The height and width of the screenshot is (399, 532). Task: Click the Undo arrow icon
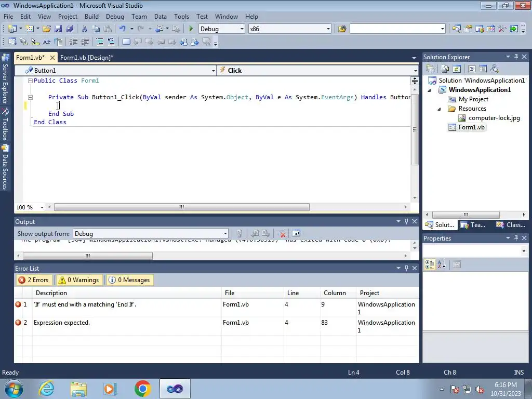point(123,29)
